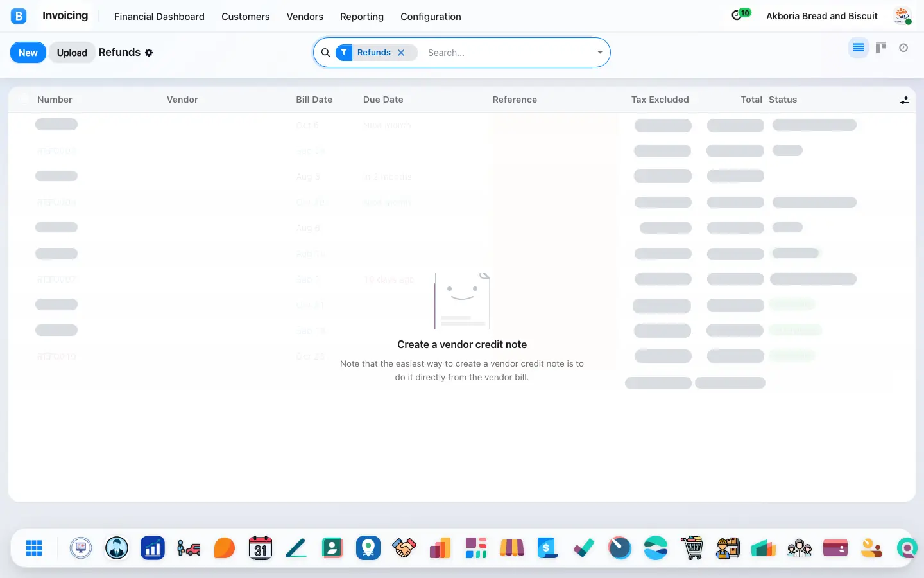Open the orange speech bubble app in dock
This screenshot has height=578, width=924.
pos(225,548)
